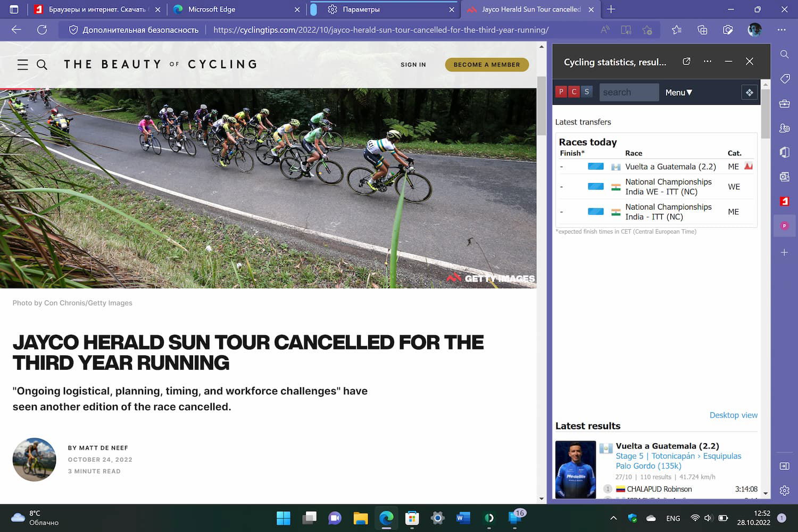The height and width of the screenshot is (532, 798).
Task: Open the author avatar photo
Action: pyautogui.click(x=35, y=460)
